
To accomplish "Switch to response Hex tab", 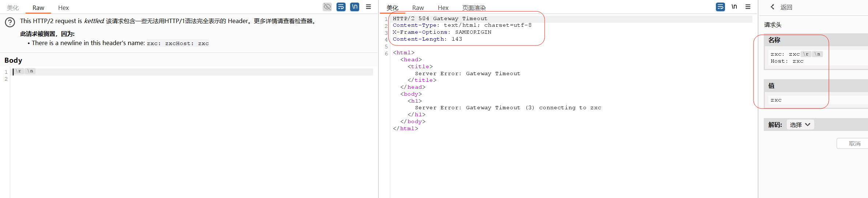I will click(443, 8).
